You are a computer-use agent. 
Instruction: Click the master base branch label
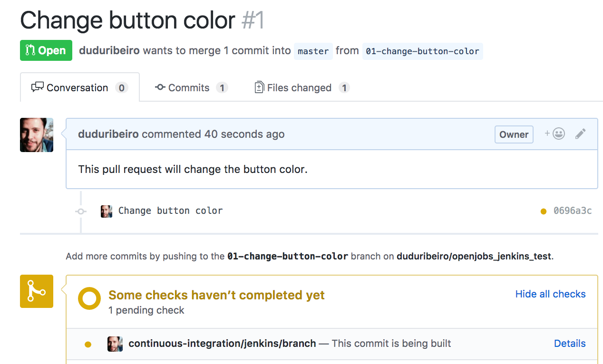point(313,51)
